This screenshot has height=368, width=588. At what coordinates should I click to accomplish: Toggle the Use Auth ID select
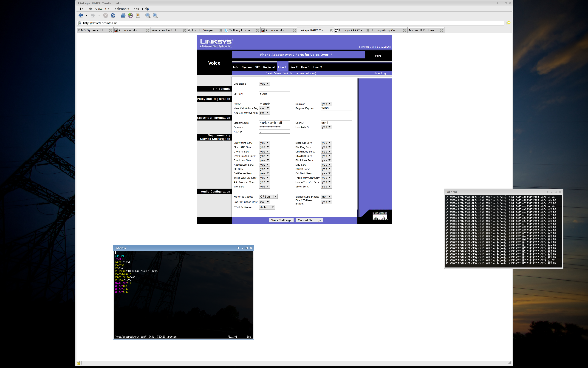326,127
